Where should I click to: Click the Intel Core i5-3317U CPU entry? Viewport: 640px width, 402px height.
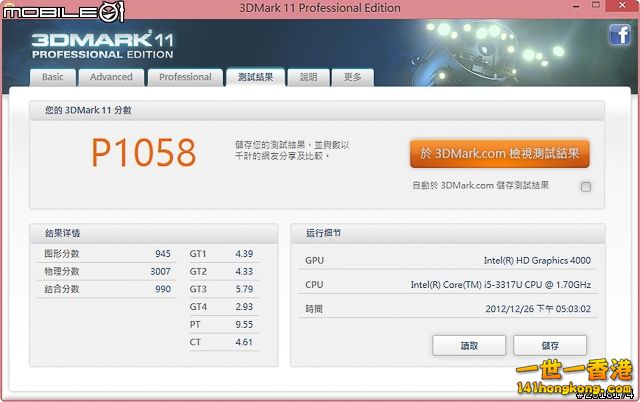click(500, 285)
